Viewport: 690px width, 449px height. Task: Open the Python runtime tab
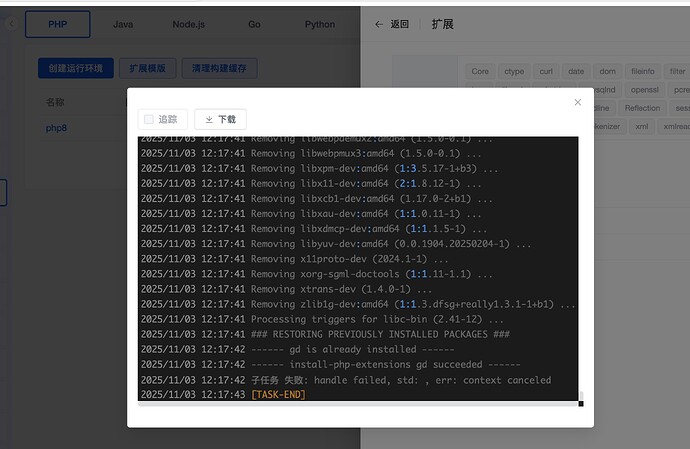(320, 24)
